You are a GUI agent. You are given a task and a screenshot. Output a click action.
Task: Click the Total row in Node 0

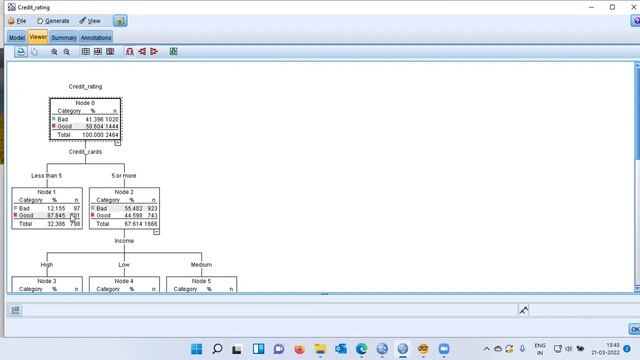[x=85, y=135]
